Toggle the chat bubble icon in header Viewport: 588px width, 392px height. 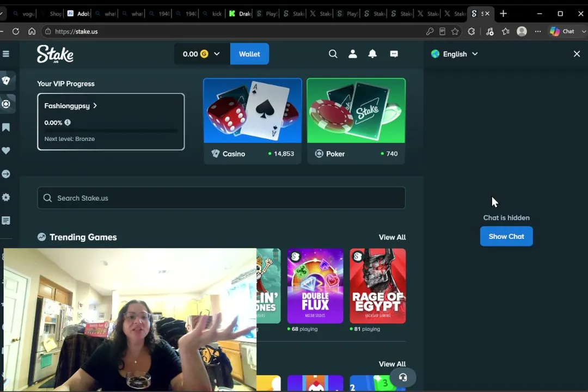coord(394,54)
